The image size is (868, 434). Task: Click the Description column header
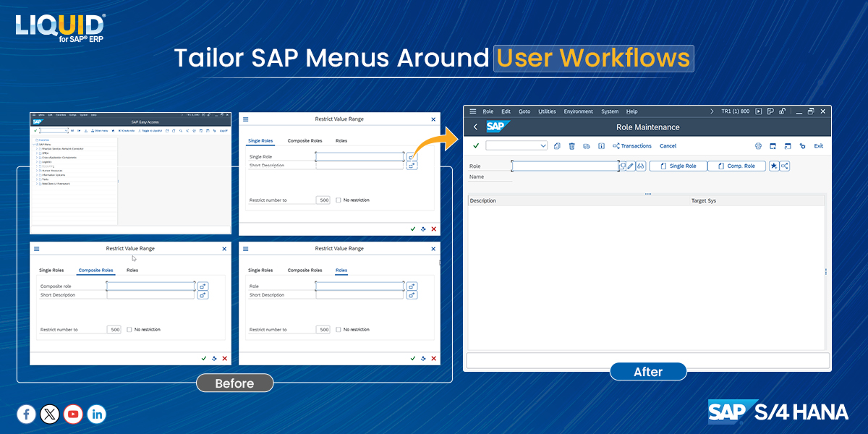coord(482,200)
